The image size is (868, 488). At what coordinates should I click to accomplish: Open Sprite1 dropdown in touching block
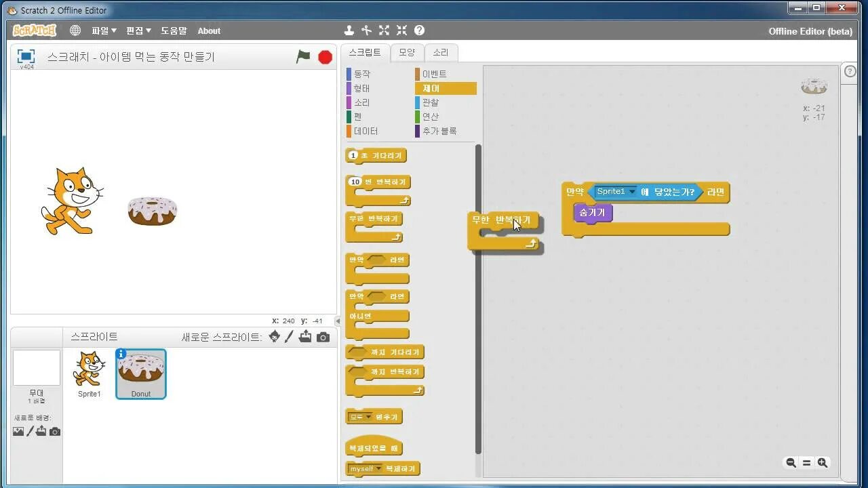coord(632,192)
